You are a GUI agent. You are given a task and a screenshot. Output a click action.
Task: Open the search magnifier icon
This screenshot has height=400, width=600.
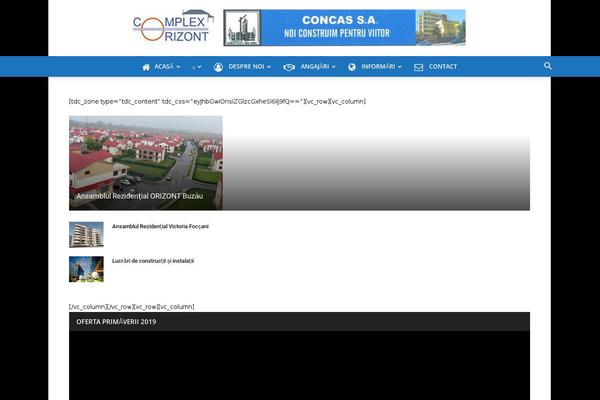(548, 66)
